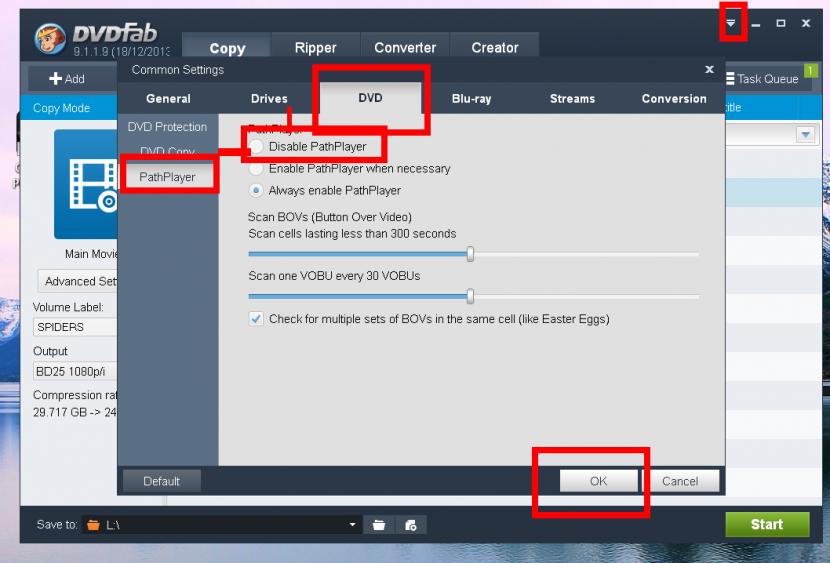Open the DVD settings tab

[371, 98]
